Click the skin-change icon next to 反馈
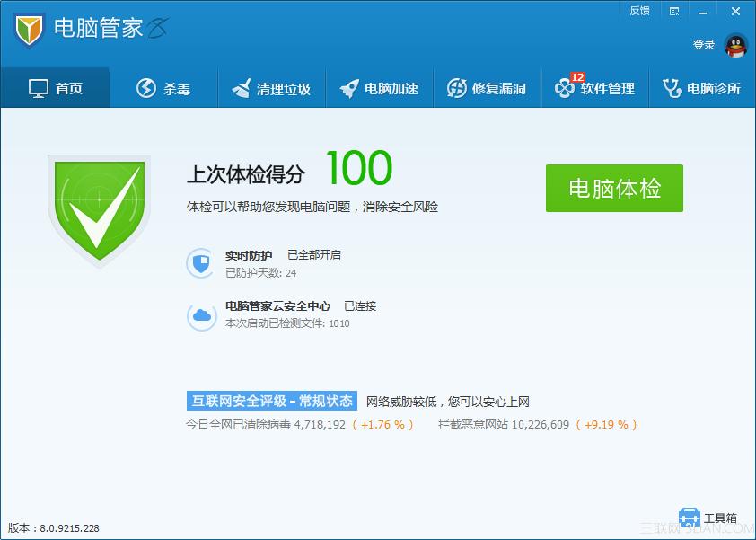756x540 pixels. (673, 11)
